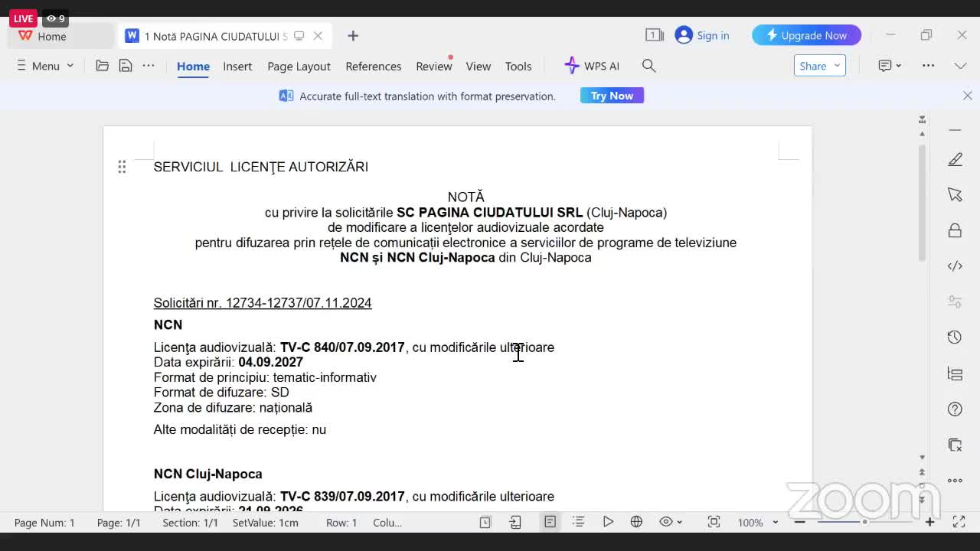Close the translation banner
The height and width of the screenshot is (551, 980).
[x=967, y=96]
